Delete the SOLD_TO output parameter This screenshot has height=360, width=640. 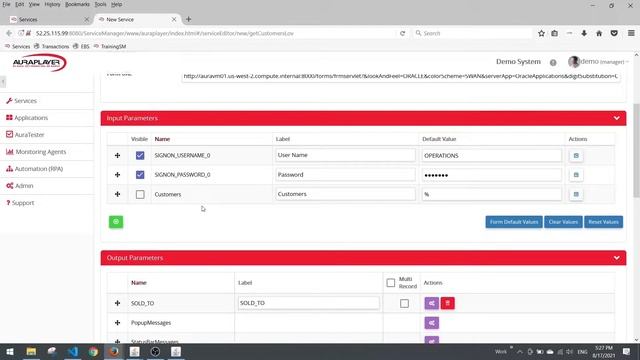[x=448, y=303]
